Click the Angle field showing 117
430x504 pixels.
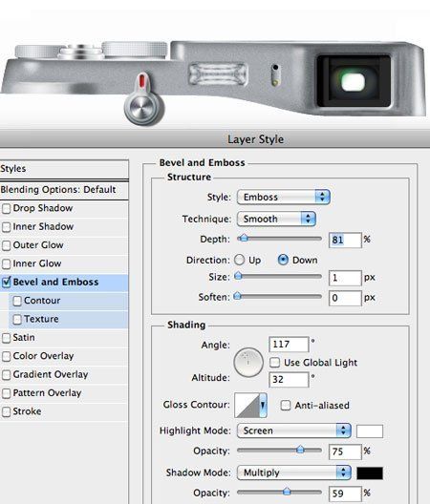point(289,345)
